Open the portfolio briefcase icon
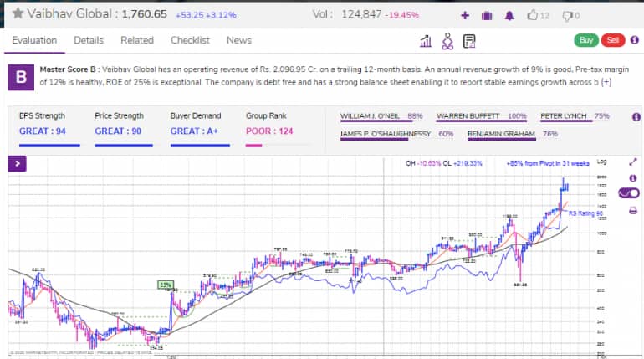The image size is (644, 359). point(487,16)
